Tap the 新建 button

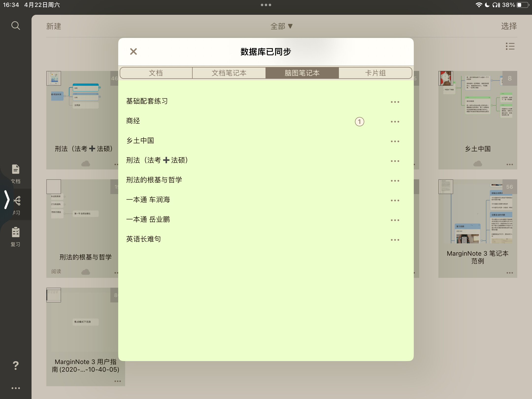coord(54,26)
